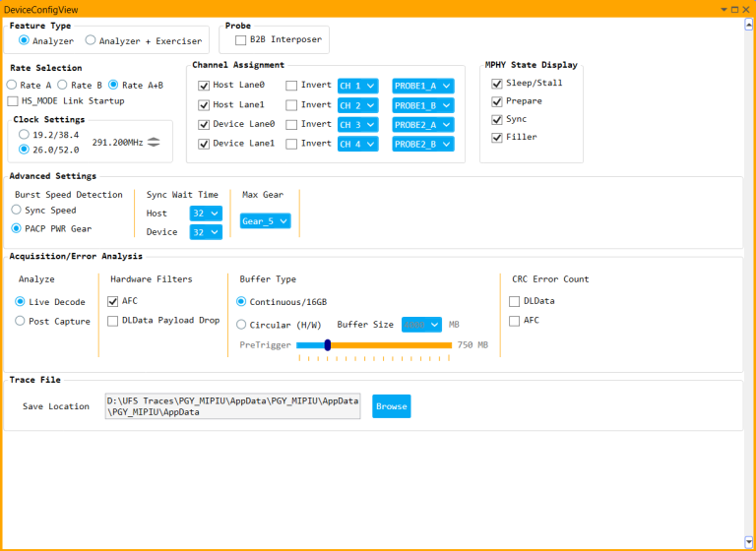Open the PROBE2_B probe dropdown
The image size is (756, 551).
423,144
